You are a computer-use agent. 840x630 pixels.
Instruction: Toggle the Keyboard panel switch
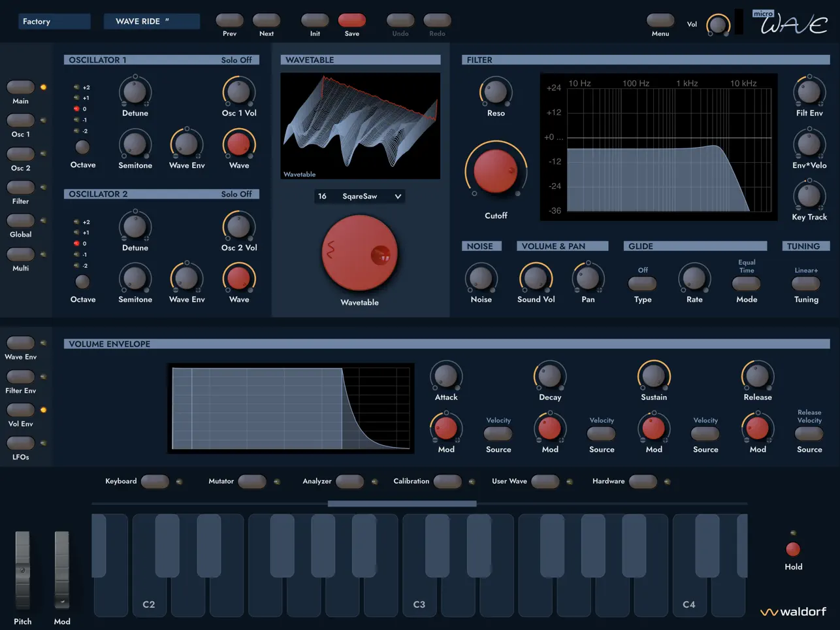(155, 482)
